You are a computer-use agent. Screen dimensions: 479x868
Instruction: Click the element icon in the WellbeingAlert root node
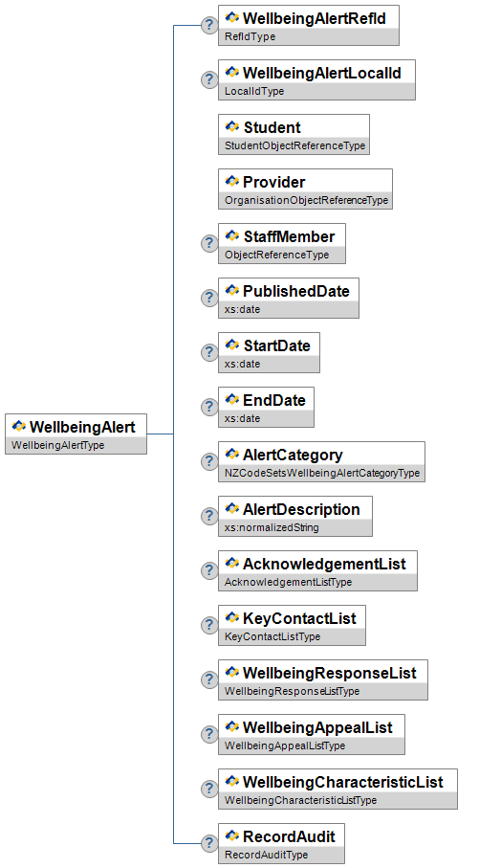click(19, 426)
